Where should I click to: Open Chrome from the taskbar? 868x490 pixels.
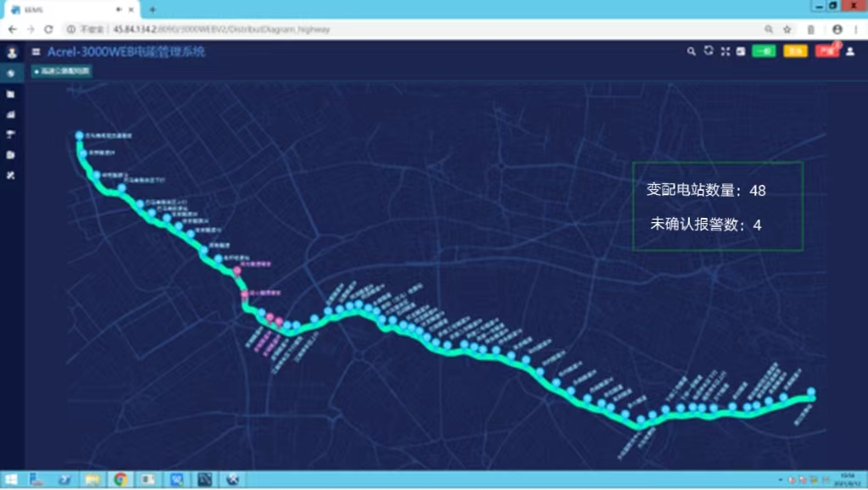(x=120, y=480)
